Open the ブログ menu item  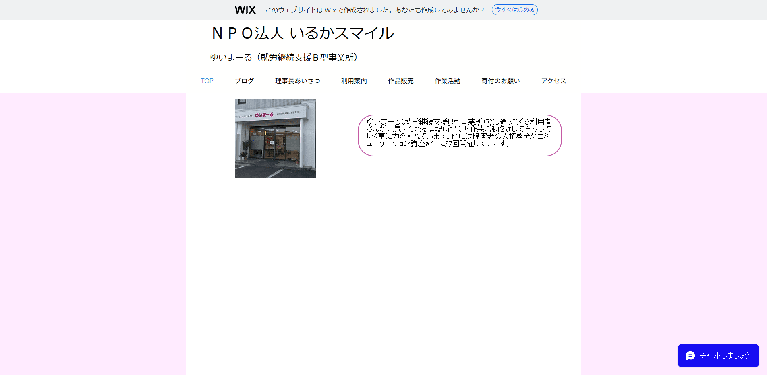pyautogui.click(x=244, y=81)
